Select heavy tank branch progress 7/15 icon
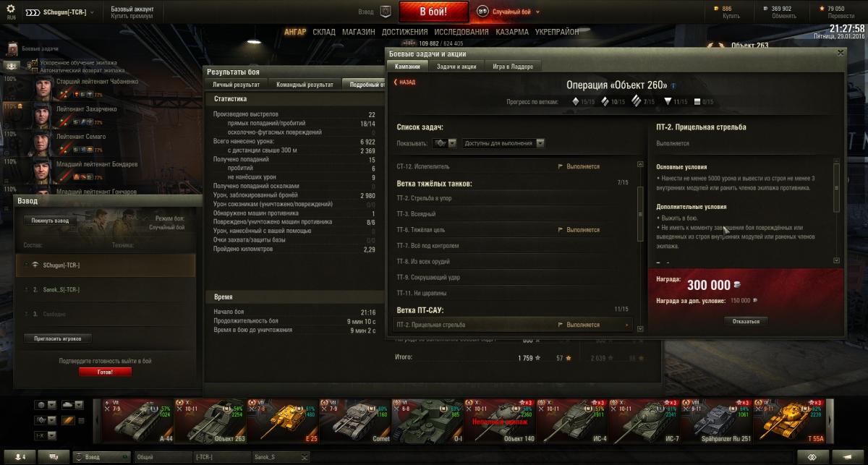This screenshot has height=465, width=868. 637,101
